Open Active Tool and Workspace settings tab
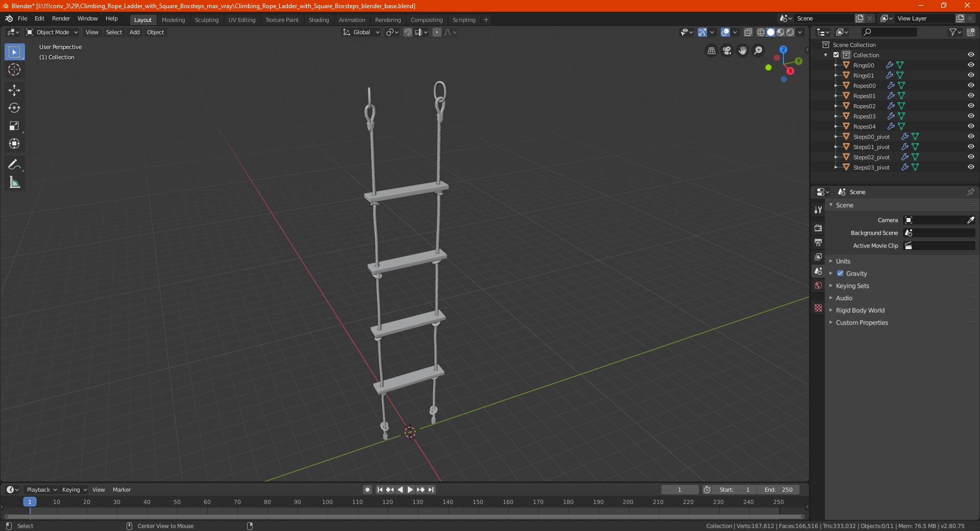 (818, 209)
